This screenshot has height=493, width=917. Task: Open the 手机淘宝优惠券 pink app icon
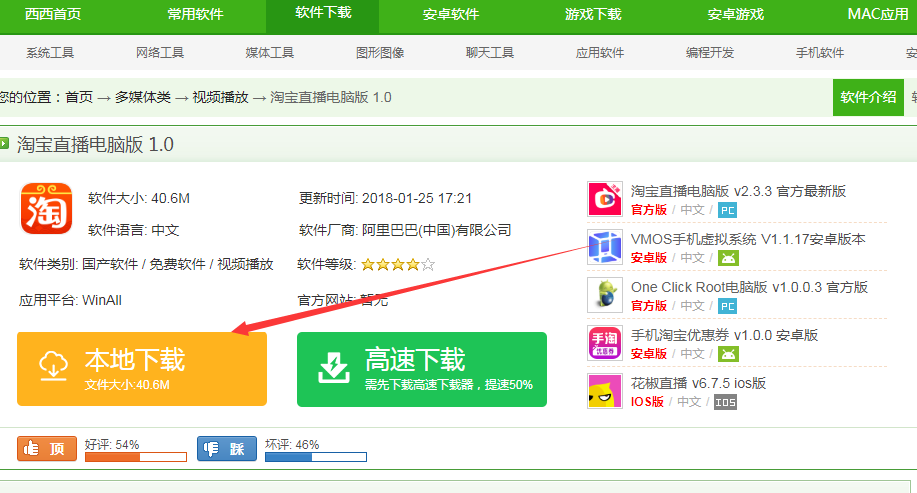tap(605, 343)
